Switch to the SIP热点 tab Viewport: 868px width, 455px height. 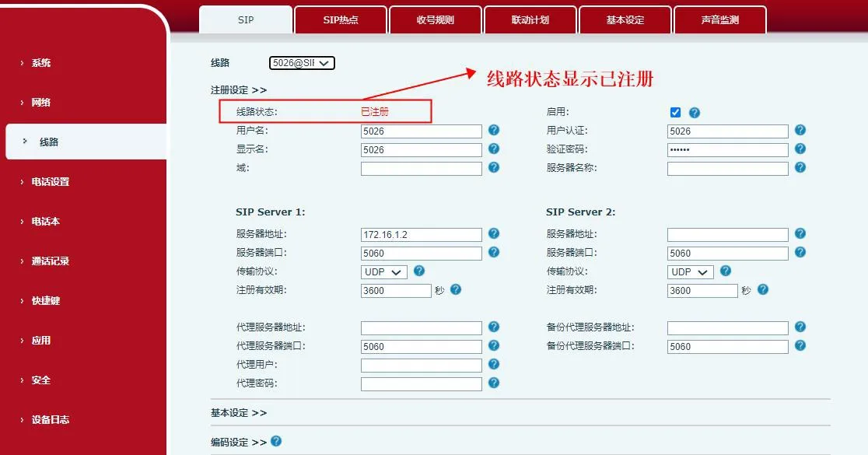[x=341, y=19]
